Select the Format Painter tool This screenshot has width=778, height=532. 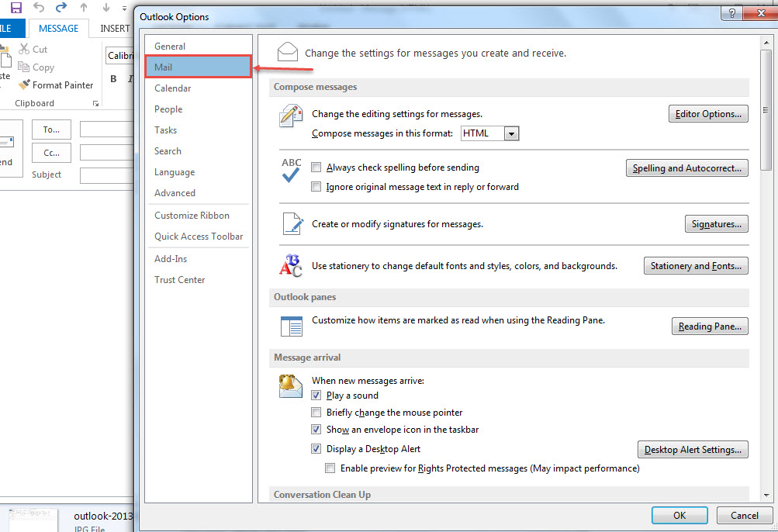click(x=56, y=85)
